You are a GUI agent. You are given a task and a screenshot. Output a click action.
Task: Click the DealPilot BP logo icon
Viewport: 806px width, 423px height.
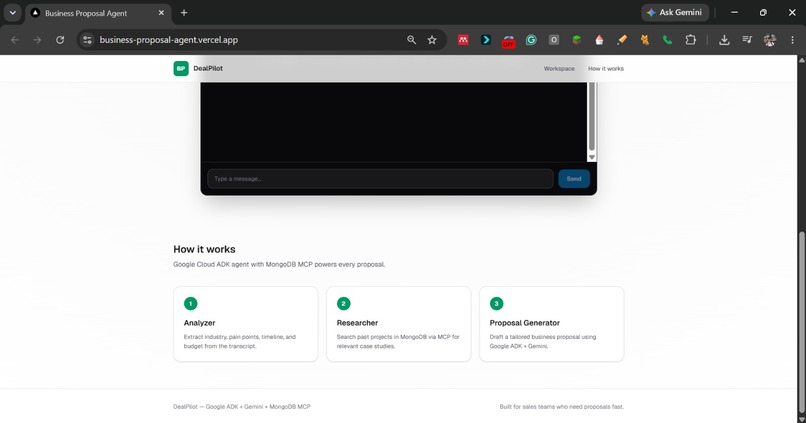click(181, 68)
